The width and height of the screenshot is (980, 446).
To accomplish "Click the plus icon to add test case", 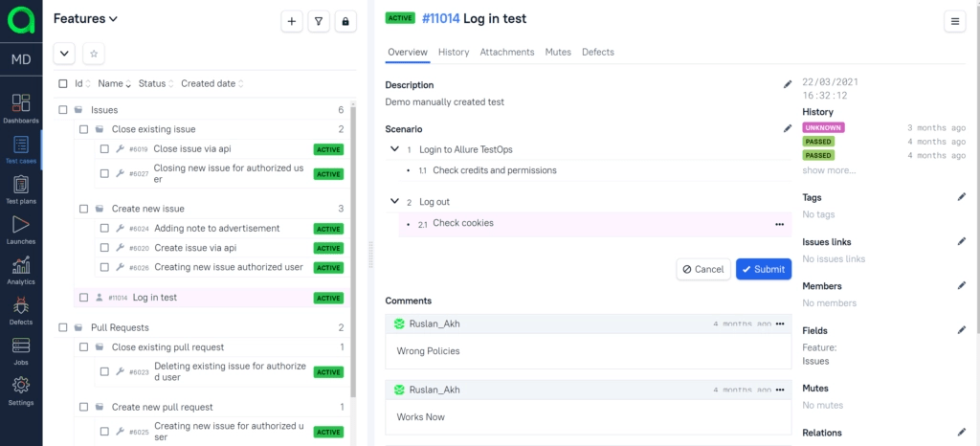I will (x=292, y=20).
